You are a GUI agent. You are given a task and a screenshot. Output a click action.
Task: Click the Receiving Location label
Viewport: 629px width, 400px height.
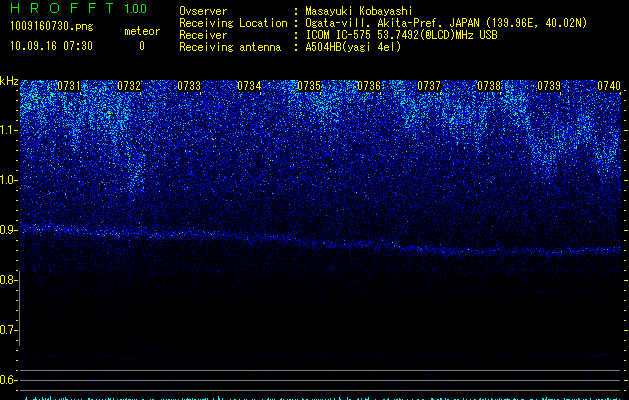pyautogui.click(x=233, y=23)
